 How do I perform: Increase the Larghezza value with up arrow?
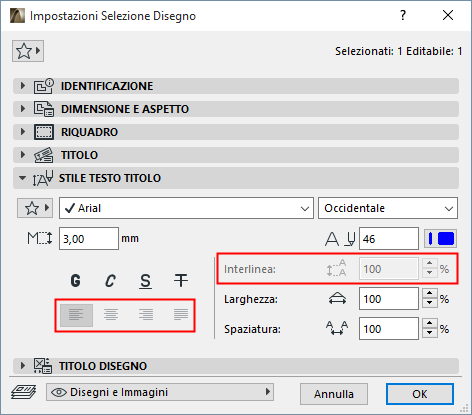point(430,294)
